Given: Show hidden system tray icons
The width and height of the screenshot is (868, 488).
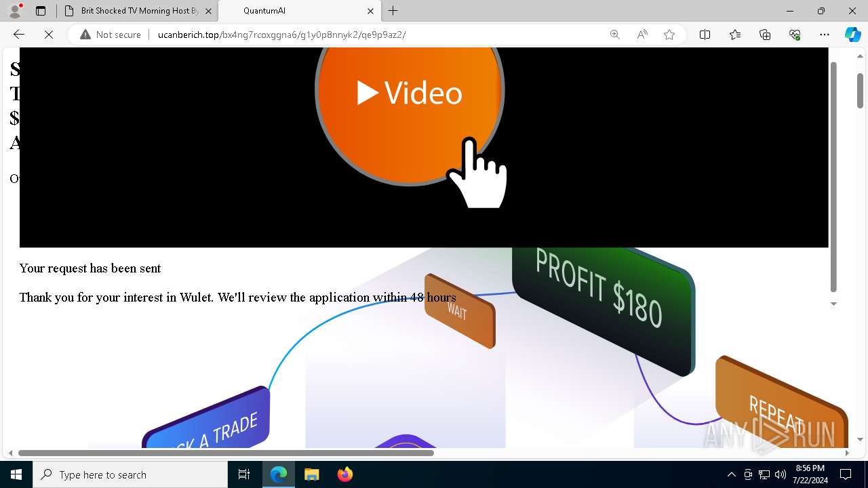Looking at the screenshot, I should [731, 474].
